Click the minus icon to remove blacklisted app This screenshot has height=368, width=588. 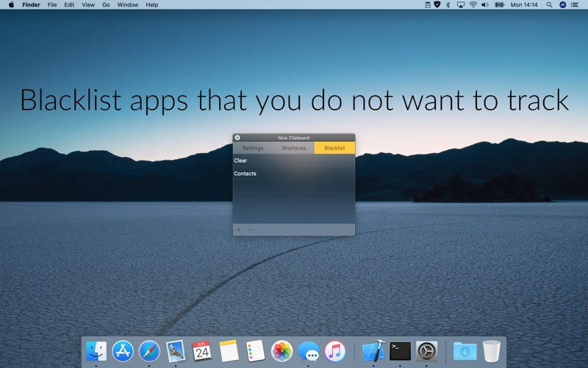[x=251, y=230]
